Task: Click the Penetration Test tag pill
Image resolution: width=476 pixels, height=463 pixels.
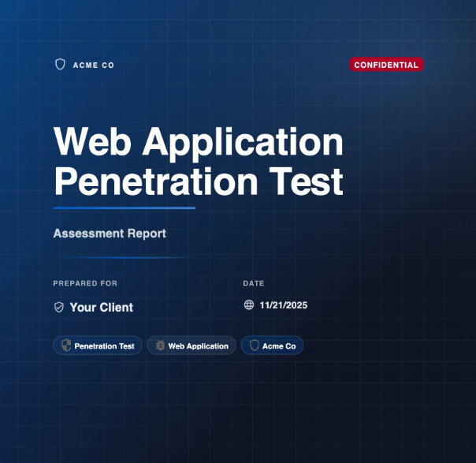Action: [x=98, y=345]
